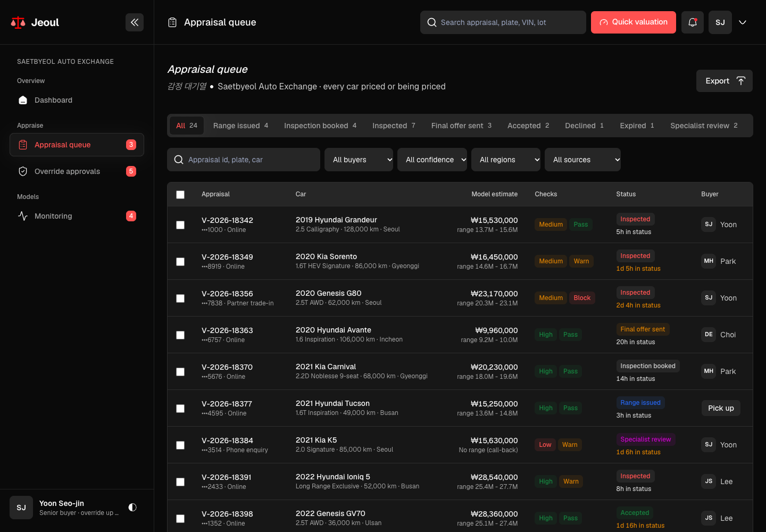Tick the select-all checkbox in the table header

(180, 195)
